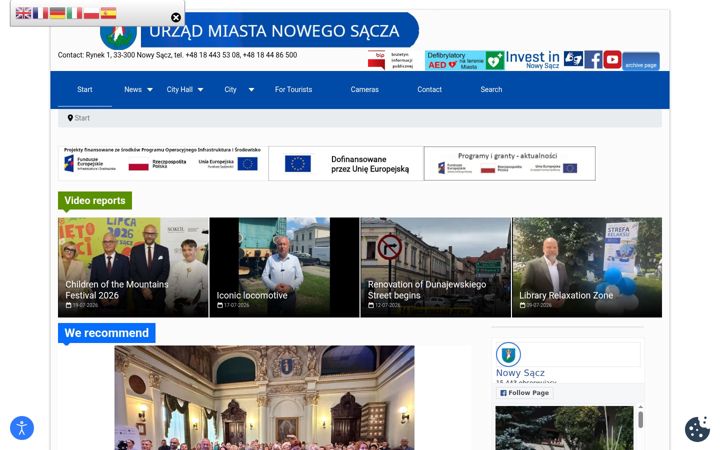Viewport: 720px width, 450px height.
Task: Open the BIP public information bulletin icon
Action: [x=390, y=60]
